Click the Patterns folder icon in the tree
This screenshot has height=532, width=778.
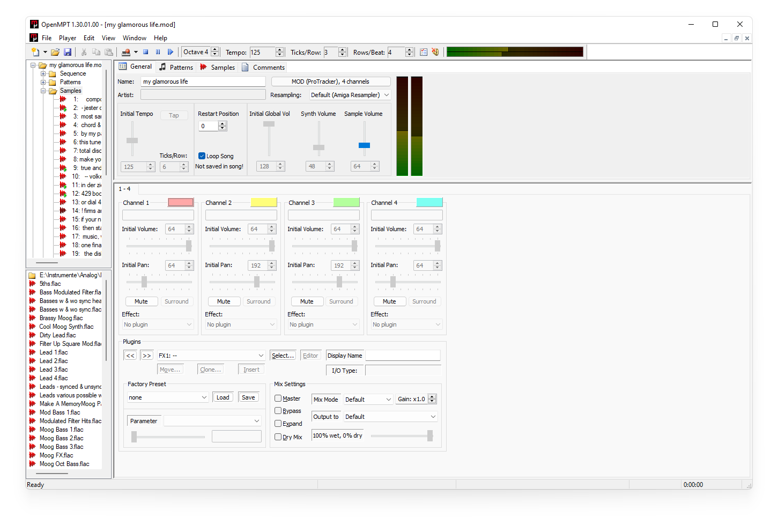click(53, 82)
